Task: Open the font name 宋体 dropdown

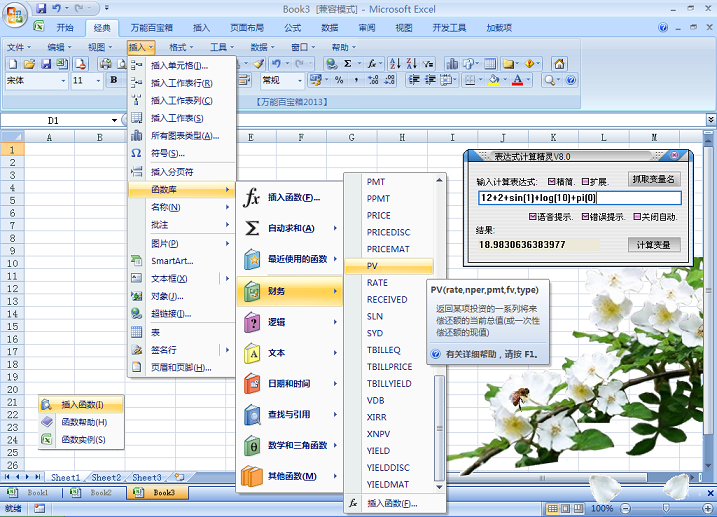Action: tap(63, 81)
